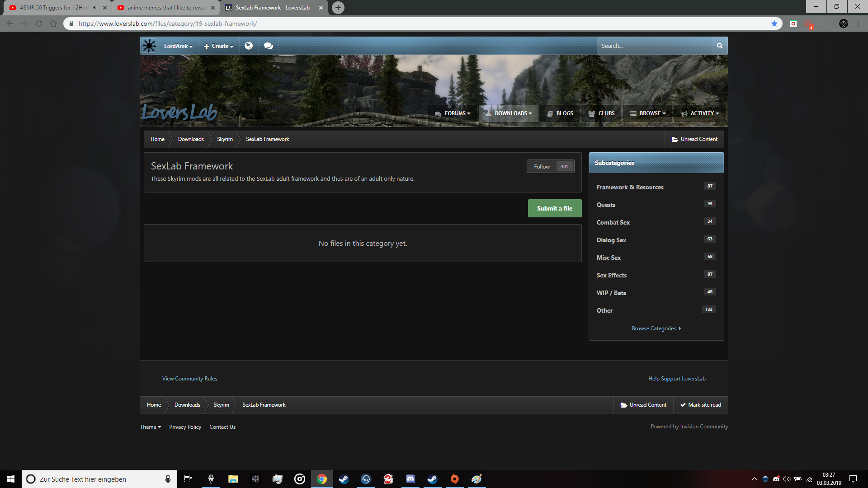Open Windows Start menu

11,479
